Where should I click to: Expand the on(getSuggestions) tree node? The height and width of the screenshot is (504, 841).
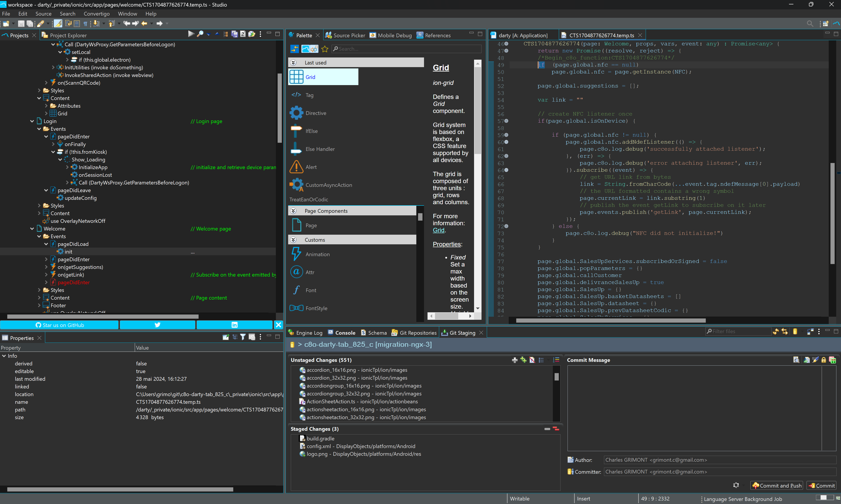pos(46,267)
